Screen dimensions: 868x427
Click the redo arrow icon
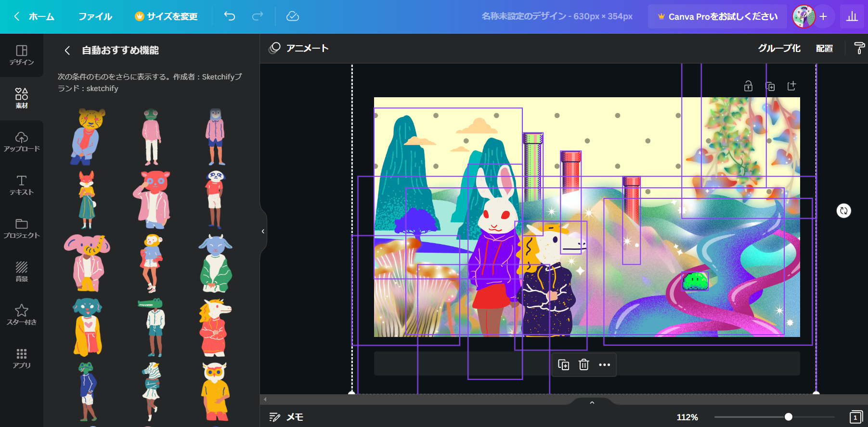[x=258, y=16]
